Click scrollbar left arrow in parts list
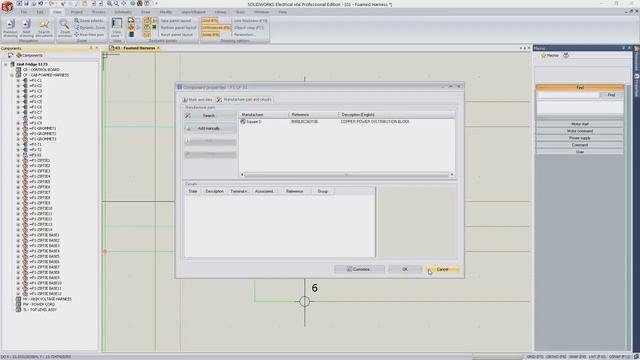 pos(242,175)
